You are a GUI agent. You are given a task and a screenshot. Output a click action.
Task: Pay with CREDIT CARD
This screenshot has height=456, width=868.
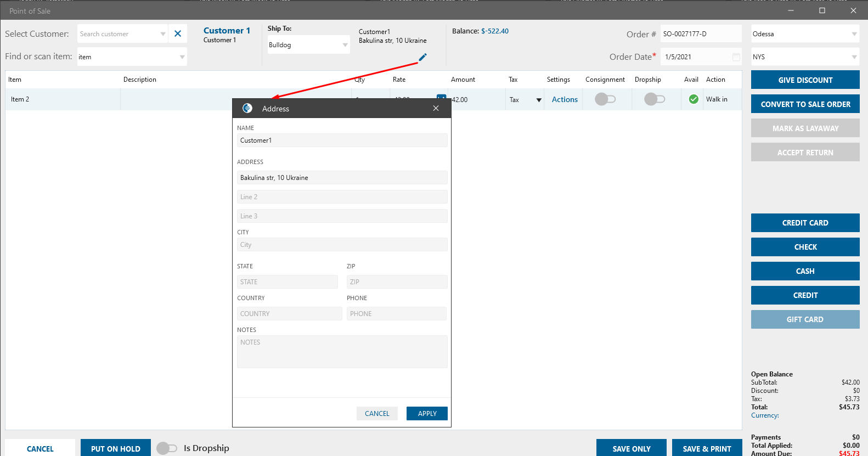pos(805,223)
